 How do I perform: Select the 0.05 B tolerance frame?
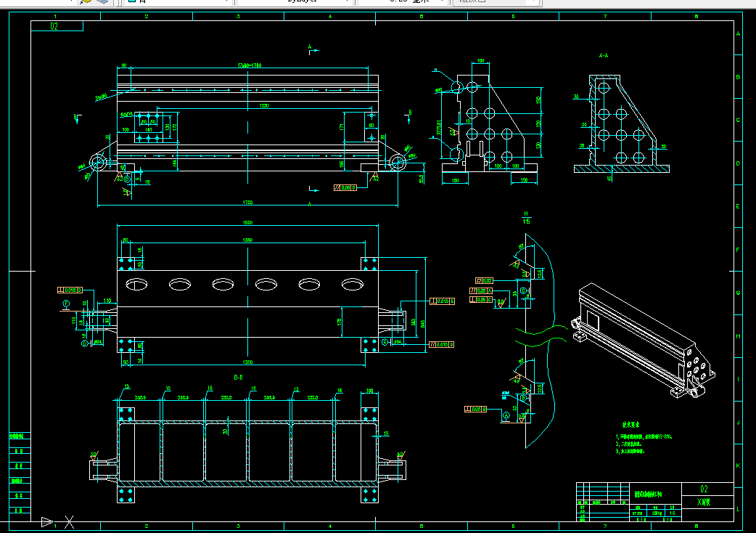[476, 409]
